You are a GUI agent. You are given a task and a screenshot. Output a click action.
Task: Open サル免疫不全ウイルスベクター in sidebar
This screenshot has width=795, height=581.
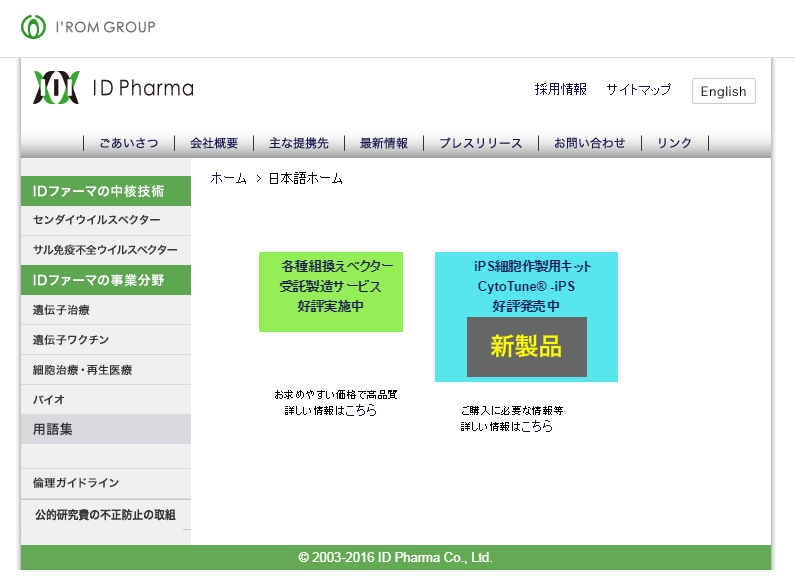click(x=106, y=250)
